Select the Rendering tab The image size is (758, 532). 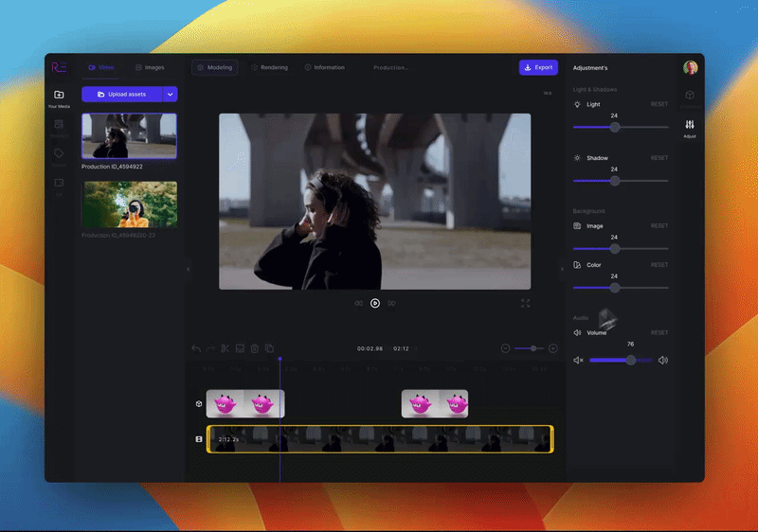tap(269, 67)
